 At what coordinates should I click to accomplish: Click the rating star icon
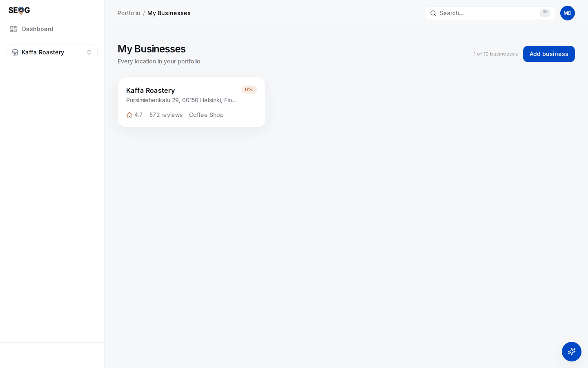pyautogui.click(x=129, y=115)
